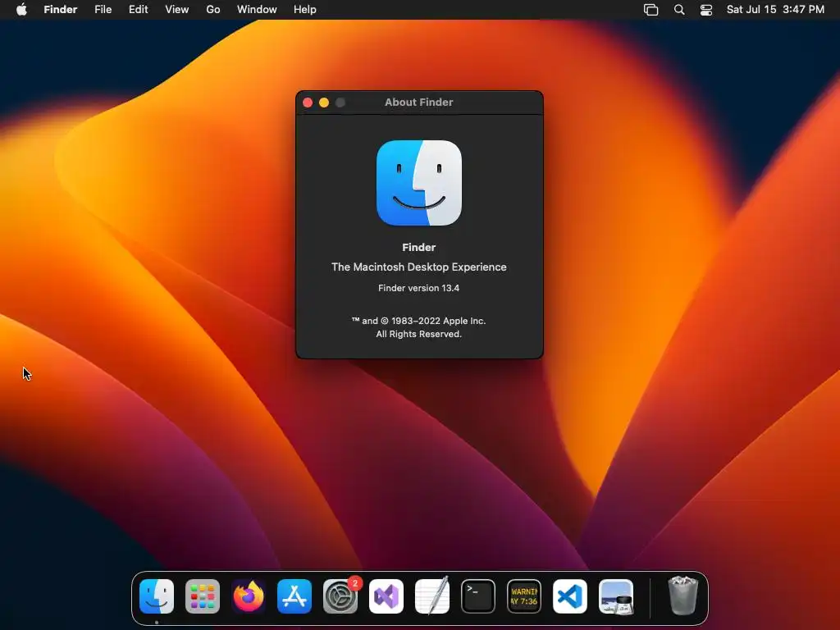Open Spotlight search magnifier

click(679, 10)
